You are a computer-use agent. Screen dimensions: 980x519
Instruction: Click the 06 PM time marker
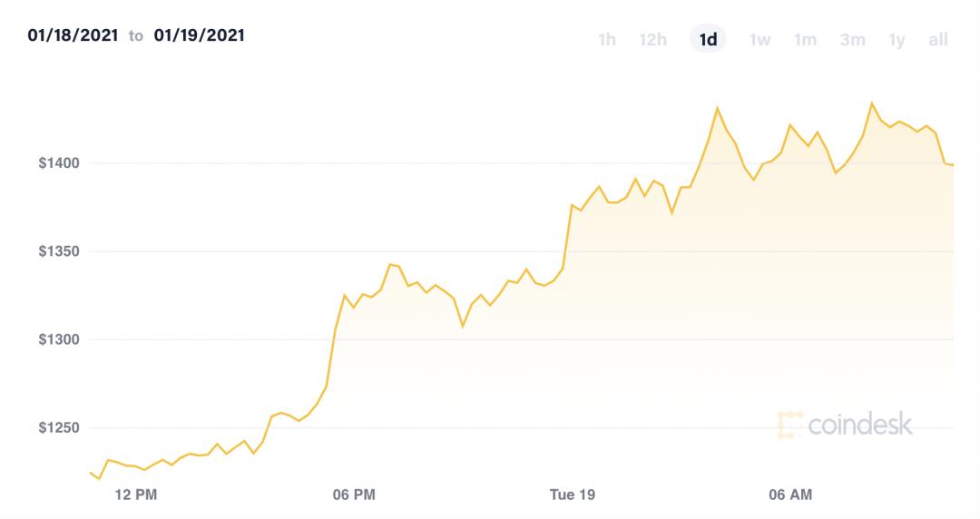[x=354, y=495]
